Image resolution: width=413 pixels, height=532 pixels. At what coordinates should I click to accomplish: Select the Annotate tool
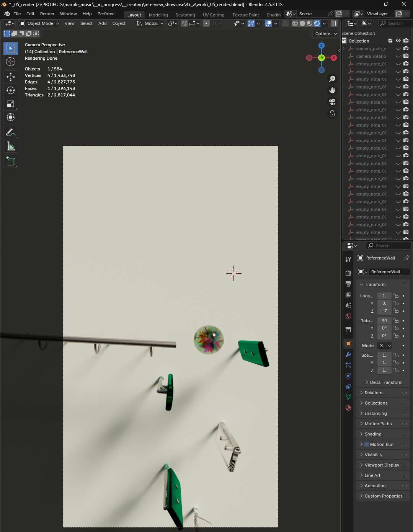click(10, 132)
